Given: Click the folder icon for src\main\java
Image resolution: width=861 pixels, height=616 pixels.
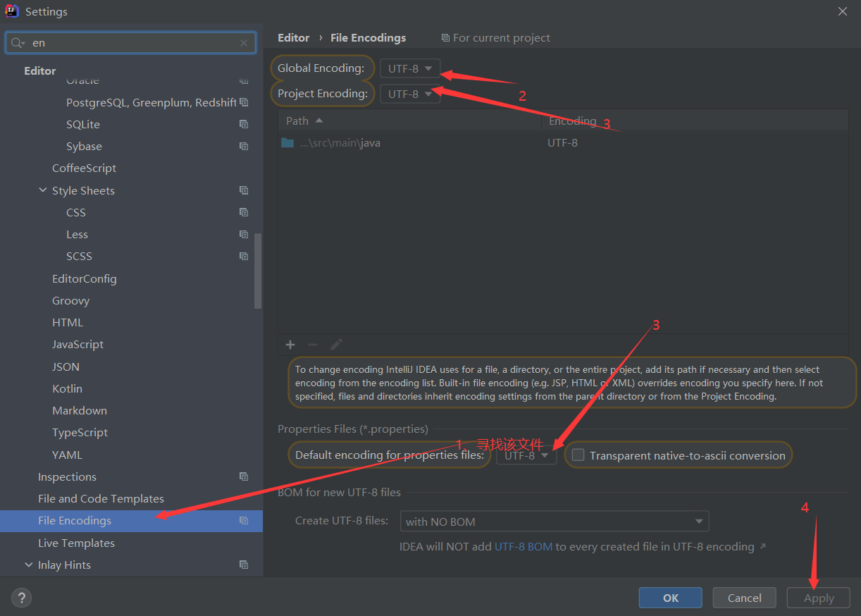Looking at the screenshot, I should (x=287, y=143).
